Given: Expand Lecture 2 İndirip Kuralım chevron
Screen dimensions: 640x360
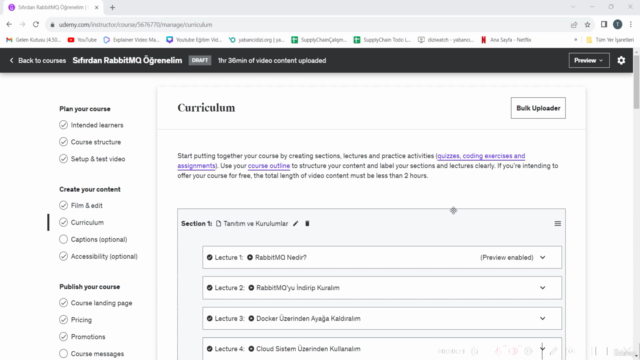Looking at the screenshot, I should pos(542,288).
